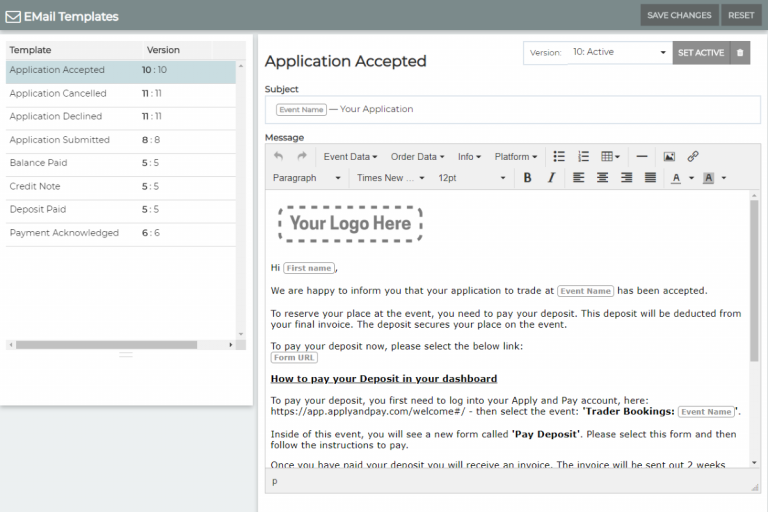Screen dimensions: 768x512
Task: Toggle bold formatting in the message editor
Action: 527,178
